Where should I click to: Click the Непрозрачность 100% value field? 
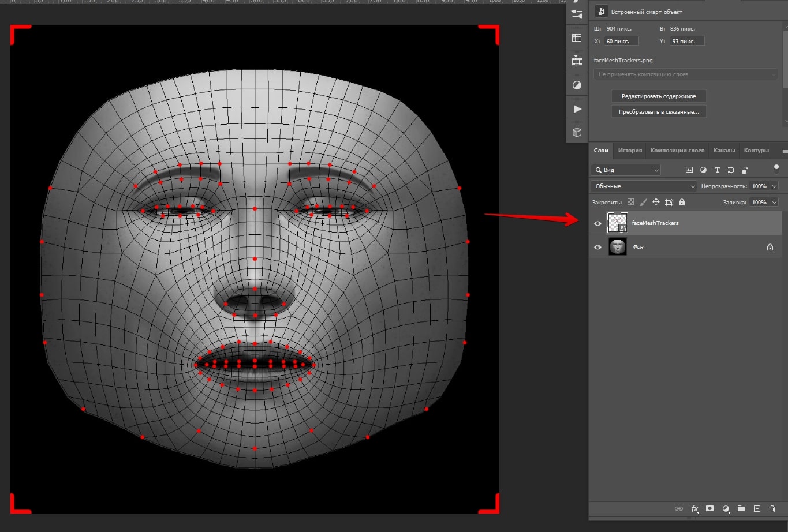click(x=759, y=186)
